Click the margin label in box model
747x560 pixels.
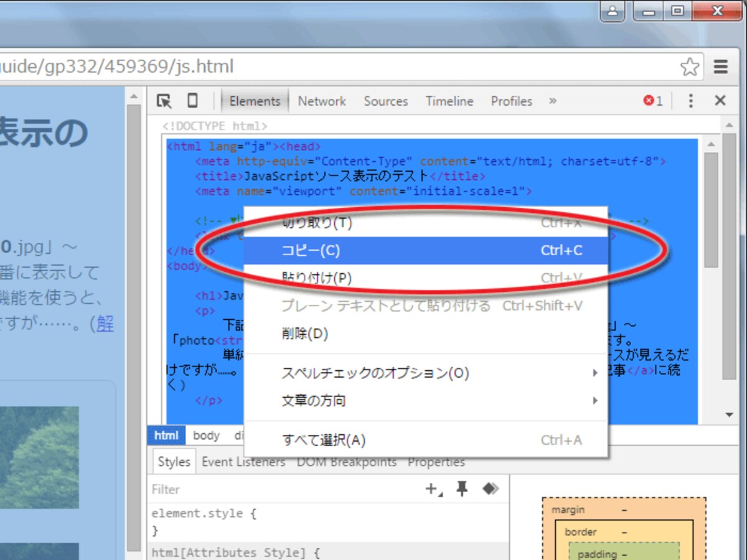point(568,510)
